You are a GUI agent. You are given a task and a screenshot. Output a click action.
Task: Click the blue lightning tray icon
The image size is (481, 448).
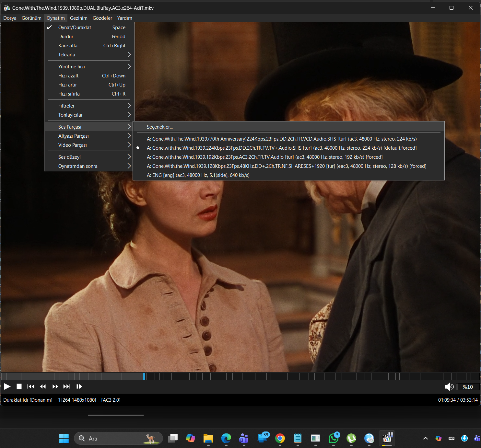(x=464, y=438)
